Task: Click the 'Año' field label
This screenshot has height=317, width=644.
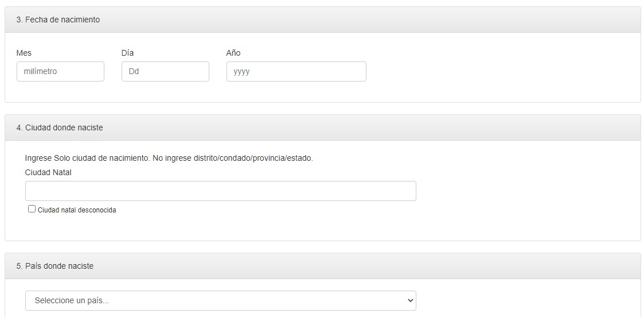Action: coord(233,53)
